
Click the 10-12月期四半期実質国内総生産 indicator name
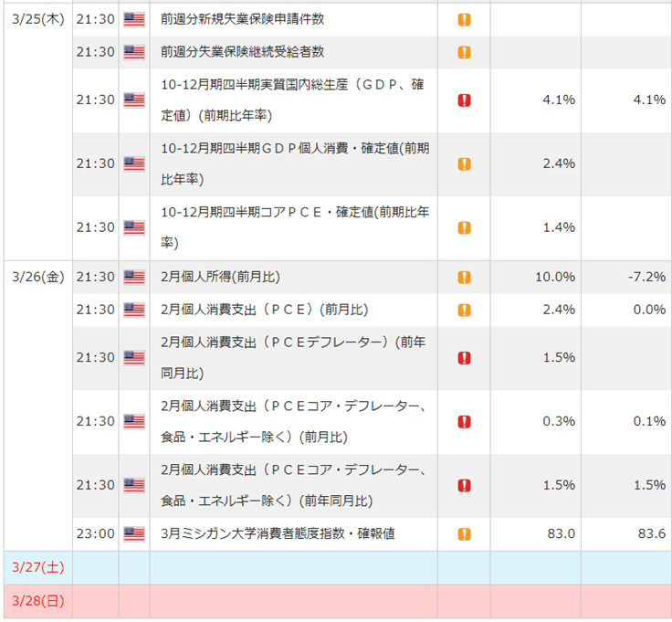293,100
